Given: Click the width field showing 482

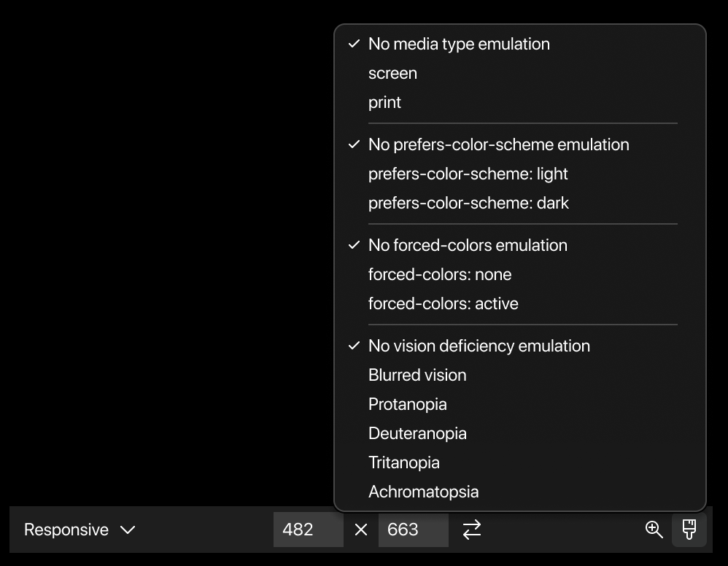Looking at the screenshot, I should 309,530.
